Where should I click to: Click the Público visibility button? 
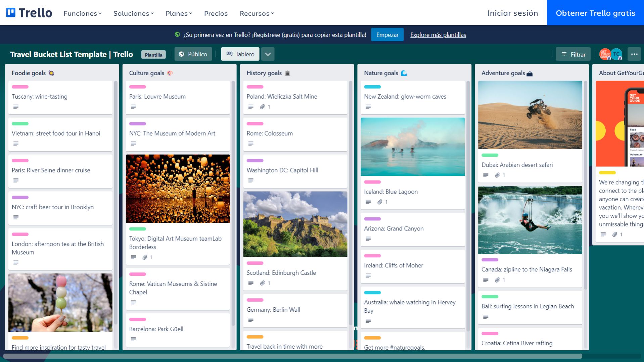pos(193,54)
